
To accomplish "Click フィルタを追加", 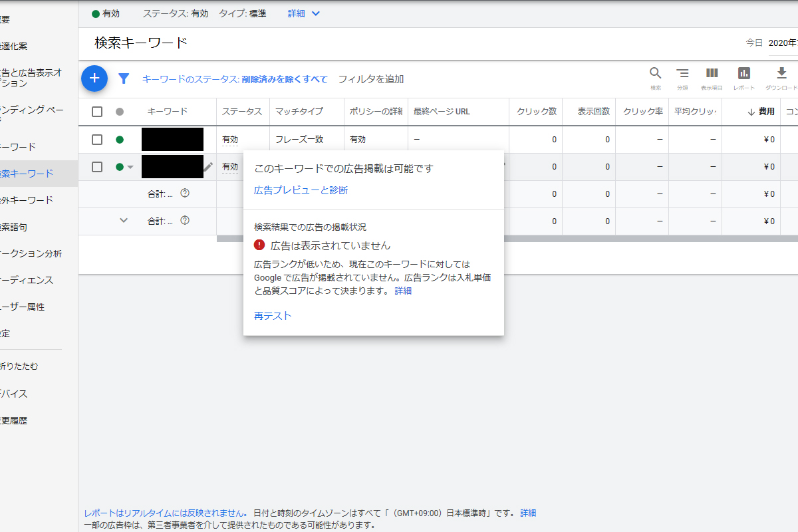I will (x=371, y=79).
